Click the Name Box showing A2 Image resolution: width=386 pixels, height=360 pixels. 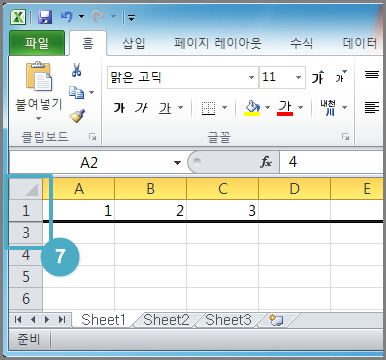[x=89, y=163]
